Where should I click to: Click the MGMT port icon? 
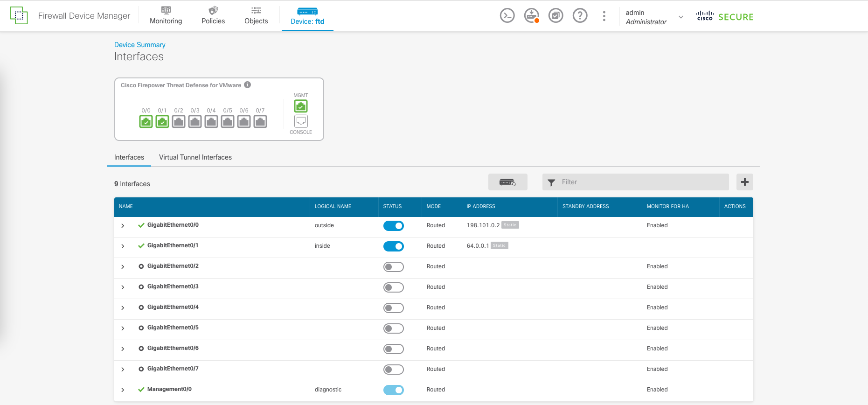tap(301, 106)
